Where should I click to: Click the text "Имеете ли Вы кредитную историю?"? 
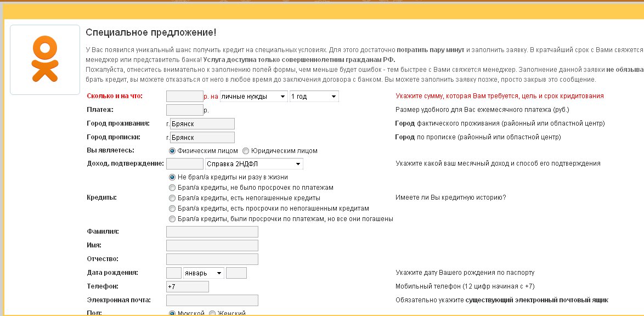450,198
